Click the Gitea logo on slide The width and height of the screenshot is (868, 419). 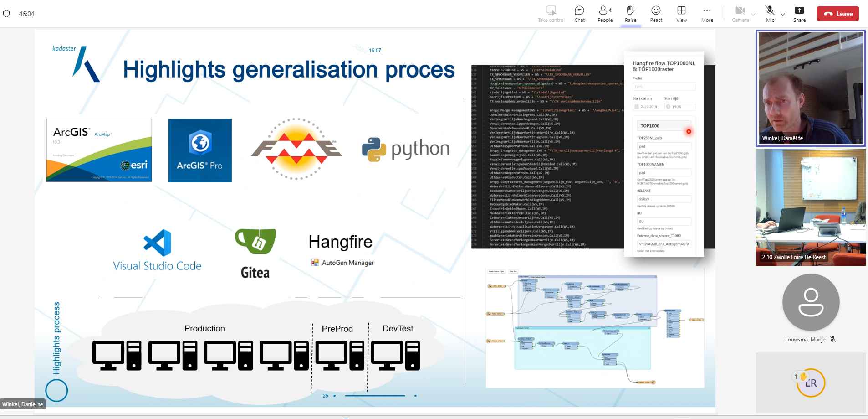(x=255, y=253)
